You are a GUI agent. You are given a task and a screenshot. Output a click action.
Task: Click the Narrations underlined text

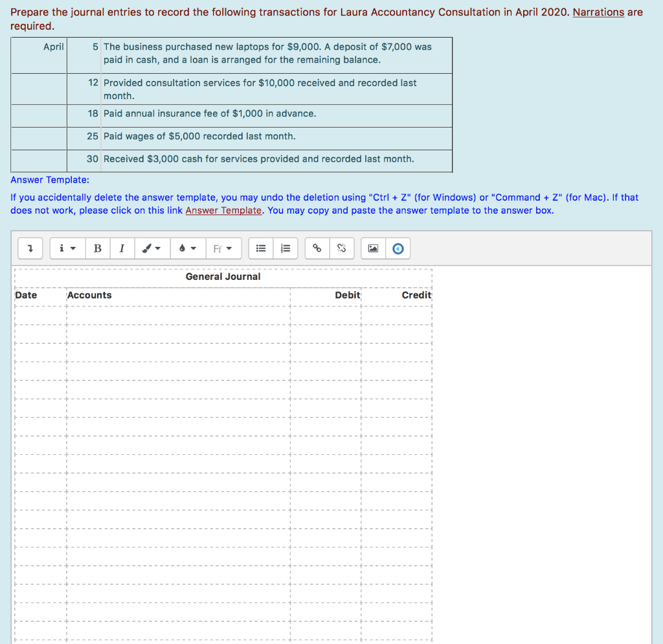pyautogui.click(x=598, y=12)
